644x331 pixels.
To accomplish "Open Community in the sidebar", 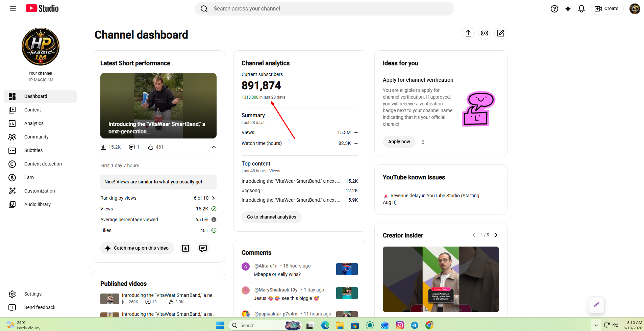I will click(x=41, y=137).
